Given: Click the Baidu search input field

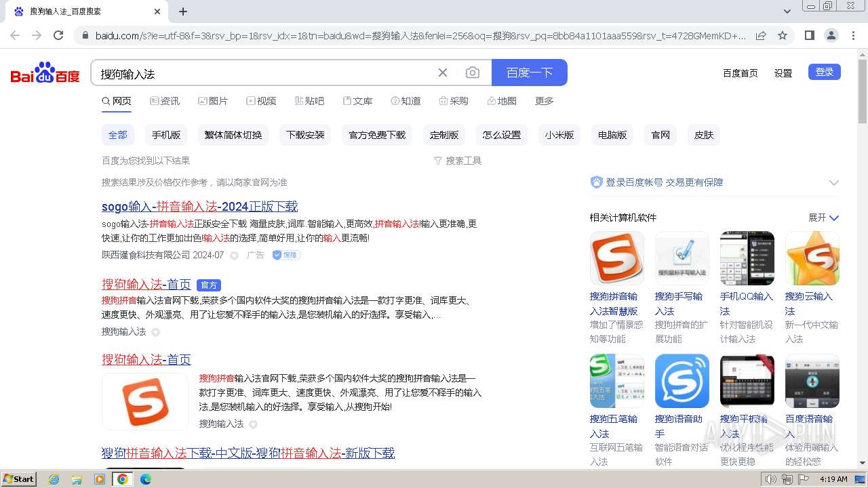Looking at the screenshot, I should tap(264, 73).
